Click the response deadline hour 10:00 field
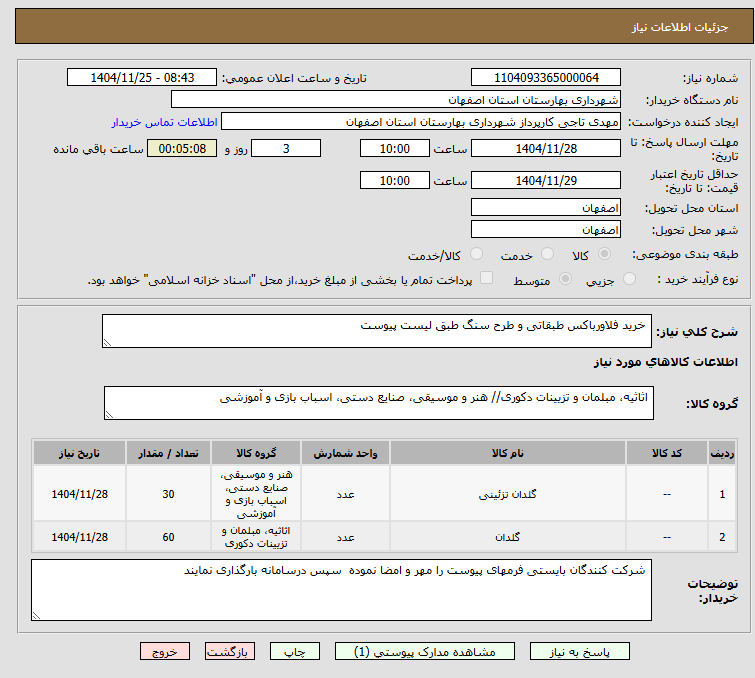 395,148
